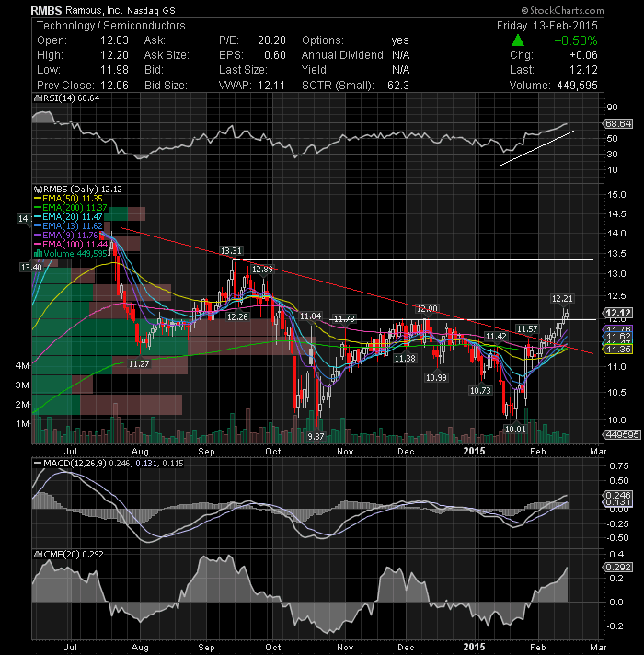
Task: Click the 68.64 RSI tag on right axis
Action: [618, 123]
